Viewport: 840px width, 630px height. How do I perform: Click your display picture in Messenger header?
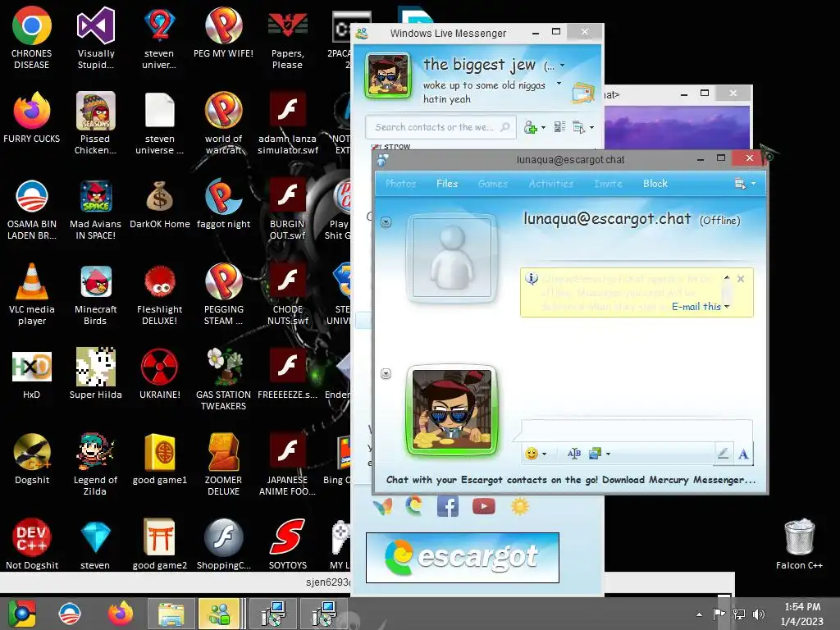(388, 75)
